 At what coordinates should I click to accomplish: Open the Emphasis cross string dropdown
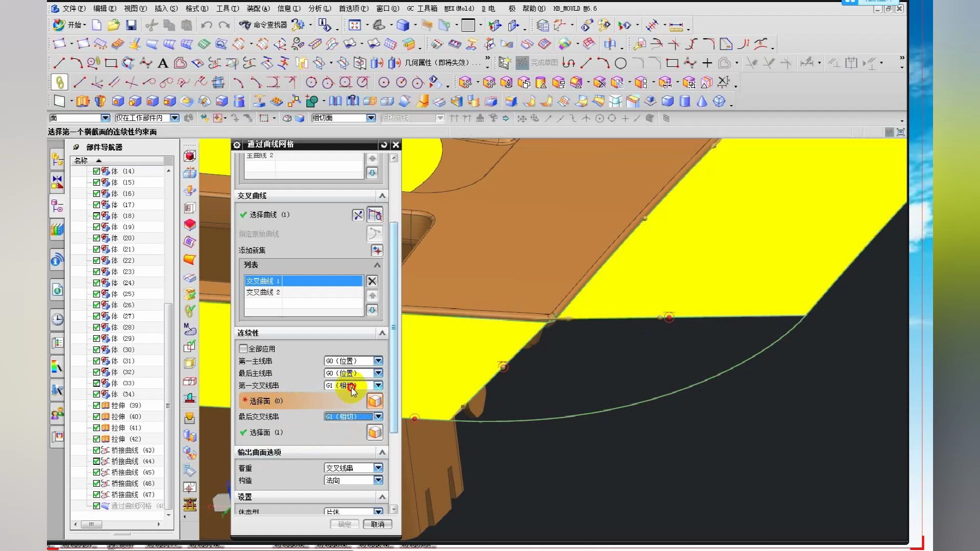[378, 468]
